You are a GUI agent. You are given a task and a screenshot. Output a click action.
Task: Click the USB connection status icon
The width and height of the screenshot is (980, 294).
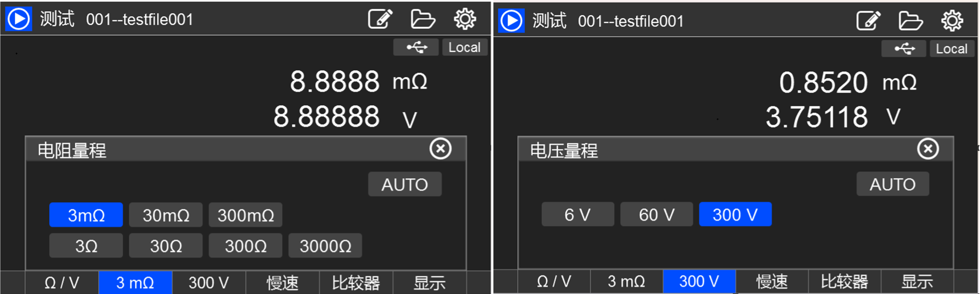pyautogui.click(x=416, y=47)
